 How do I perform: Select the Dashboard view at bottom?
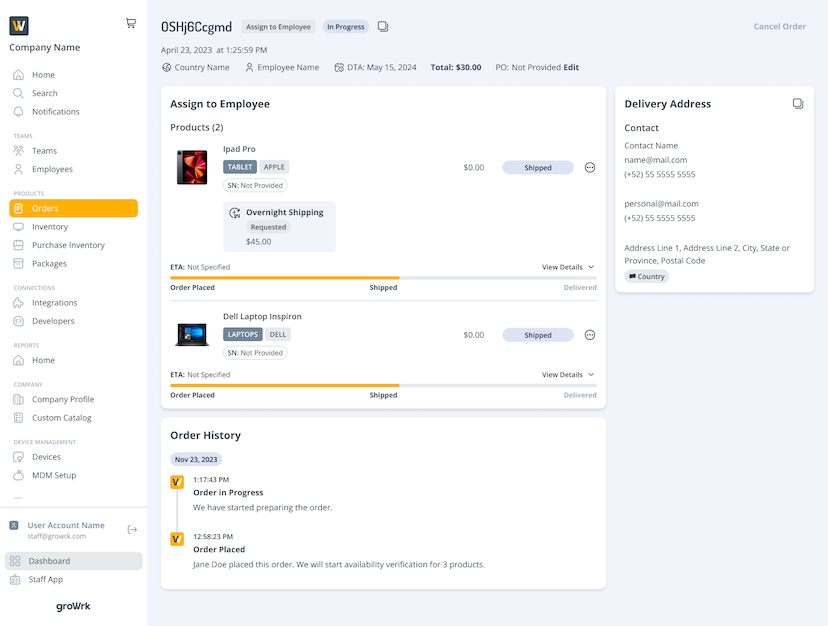coord(49,561)
